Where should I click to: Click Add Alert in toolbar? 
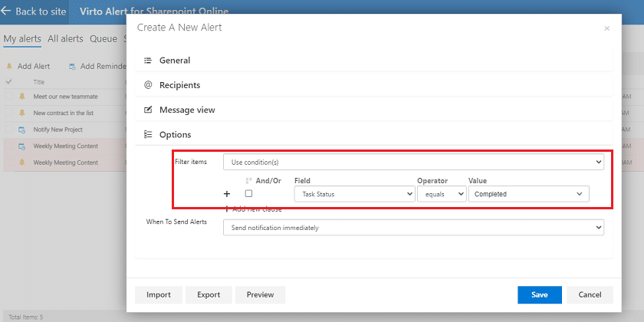tap(34, 66)
